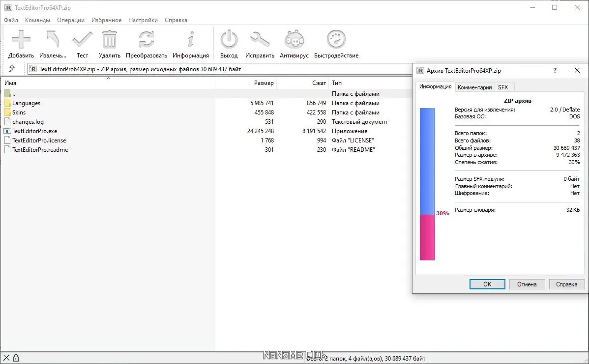
Task: Select the Languages row name
Action: coord(26,103)
